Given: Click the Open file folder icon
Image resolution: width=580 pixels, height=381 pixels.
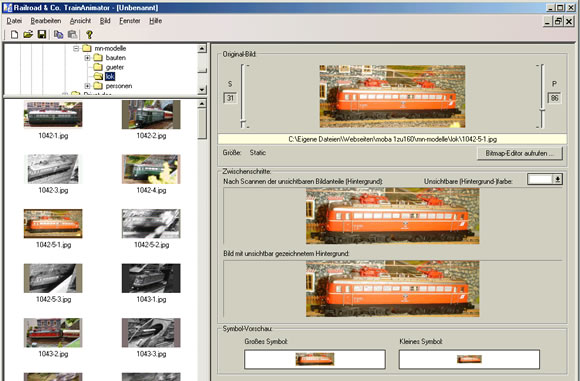Looking at the screenshot, I should 28,34.
